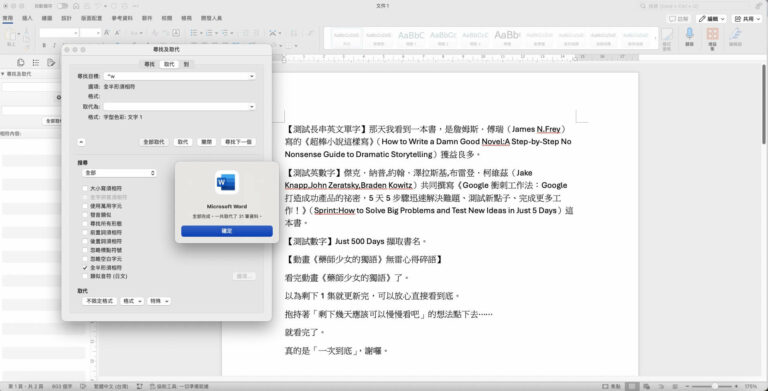Click the numbered list icon
Image resolution: width=768 pixels, height=391 pixels.
[210, 33]
